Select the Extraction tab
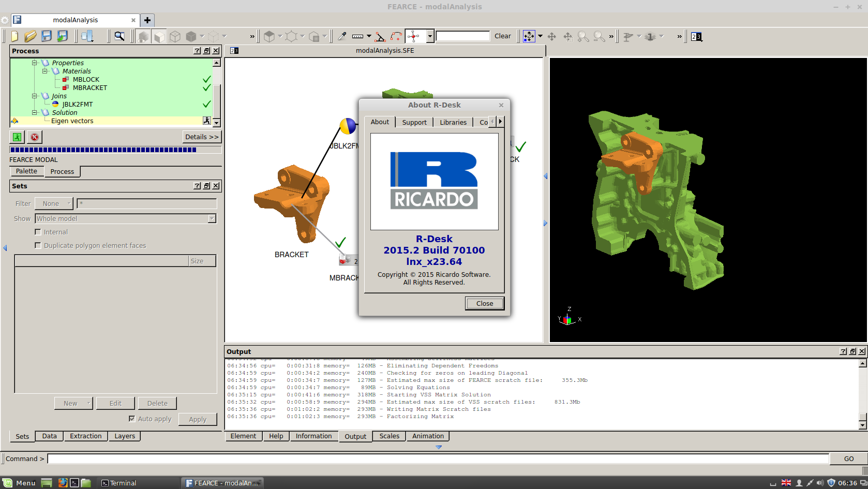 86,436
